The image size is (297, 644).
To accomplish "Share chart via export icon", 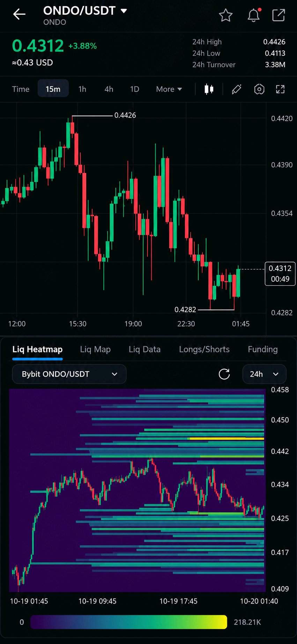I will click(279, 15).
